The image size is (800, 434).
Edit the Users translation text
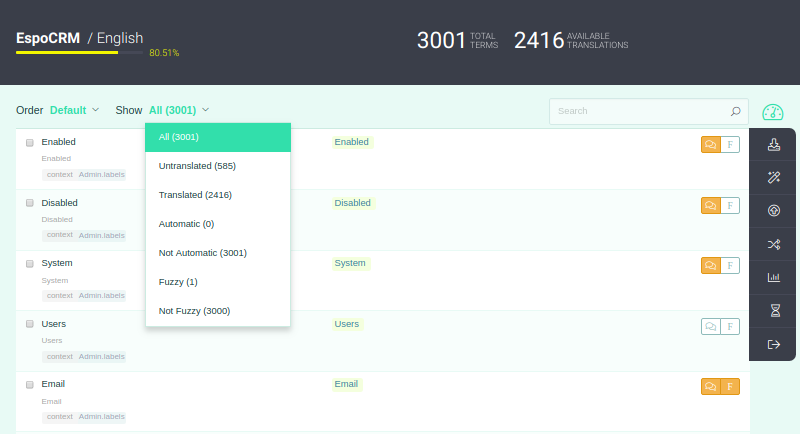click(347, 324)
